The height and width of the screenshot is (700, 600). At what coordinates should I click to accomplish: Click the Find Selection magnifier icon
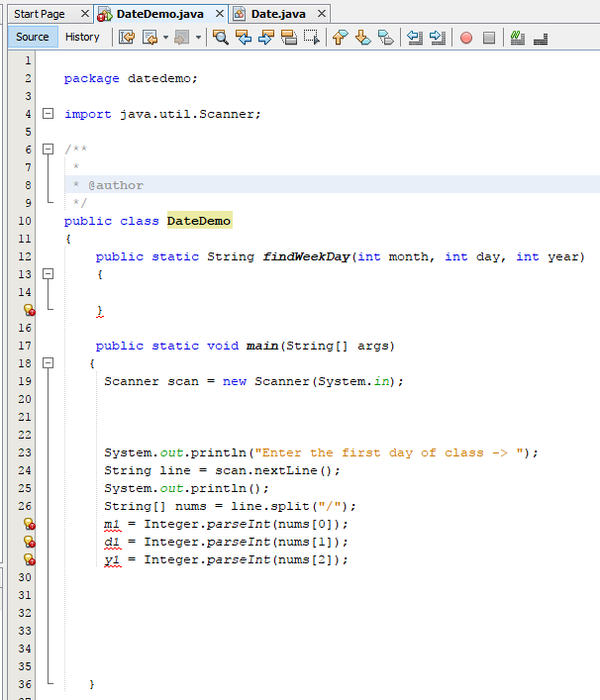coord(221,38)
